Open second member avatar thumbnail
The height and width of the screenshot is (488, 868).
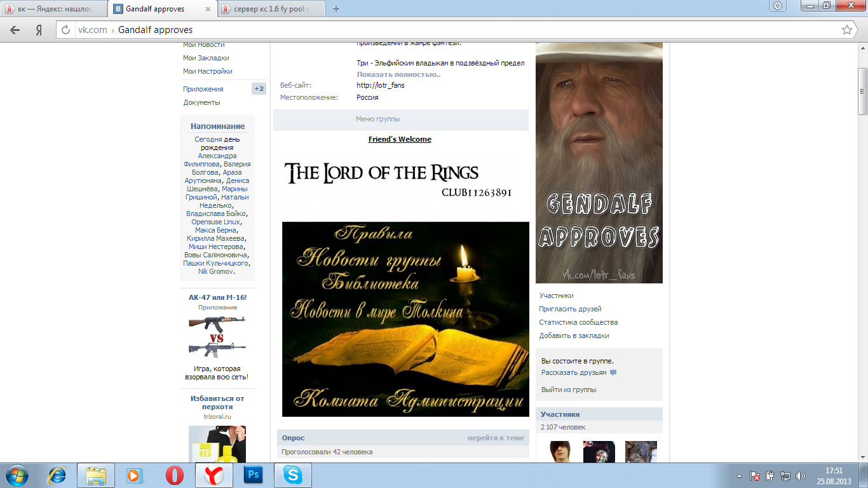(x=599, y=452)
